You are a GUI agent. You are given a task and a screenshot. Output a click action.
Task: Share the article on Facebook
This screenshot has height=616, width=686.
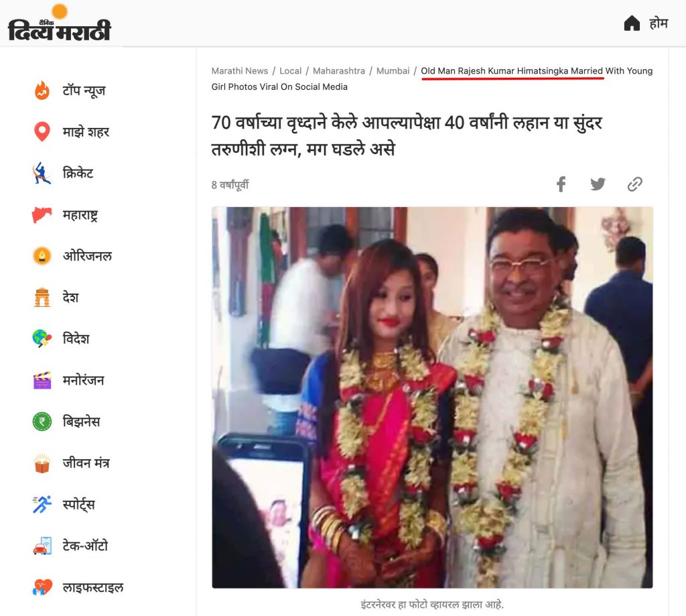[x=561, y=184]
